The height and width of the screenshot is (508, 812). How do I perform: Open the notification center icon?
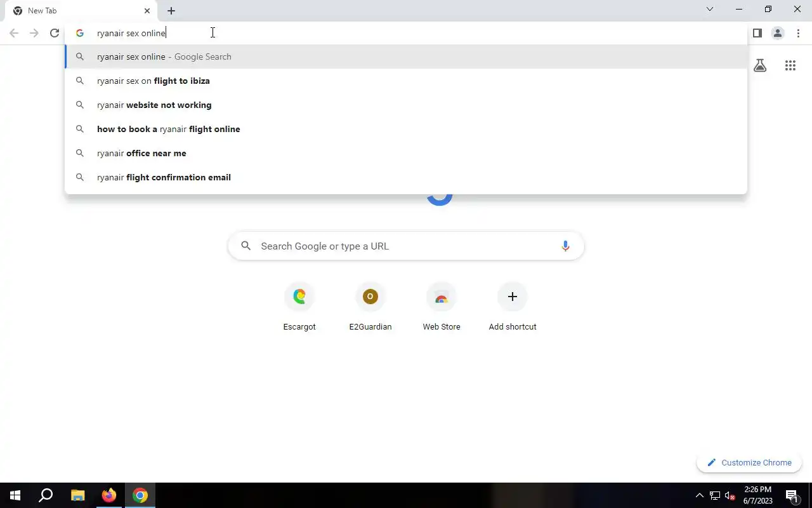point(792,495)
